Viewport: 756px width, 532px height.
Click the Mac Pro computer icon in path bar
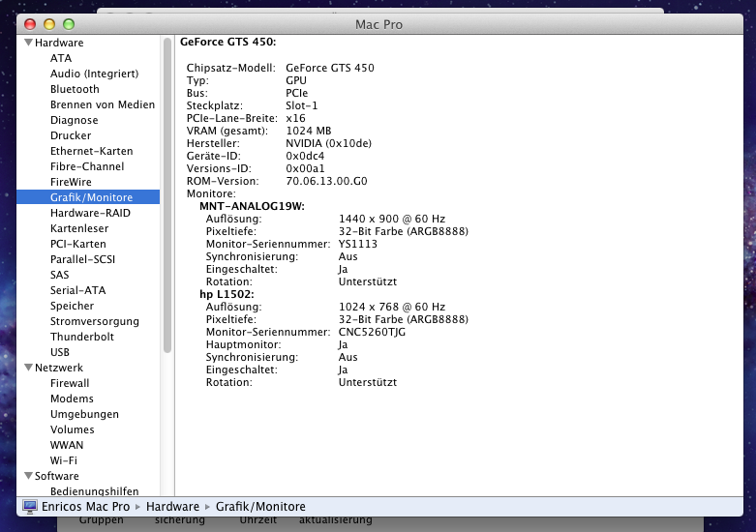coord(29,506)
